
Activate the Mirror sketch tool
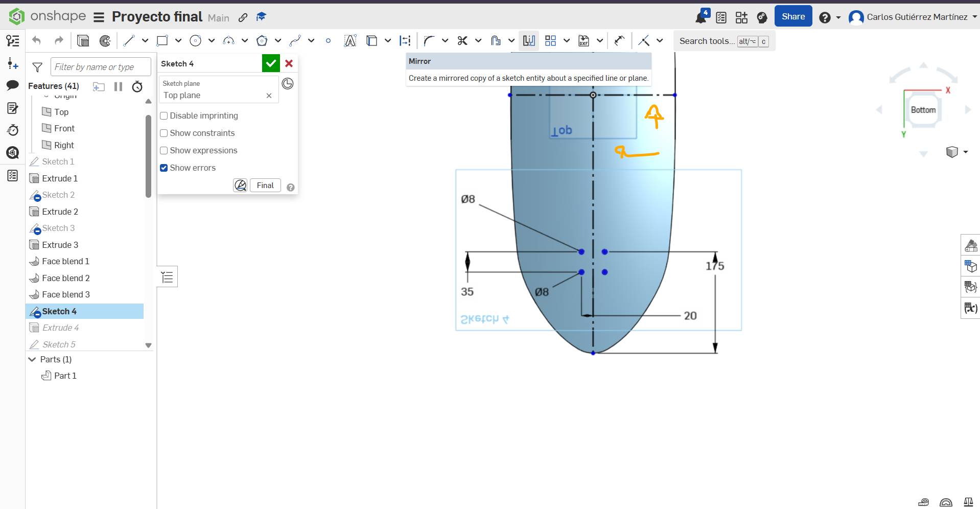tap(529, 41)
